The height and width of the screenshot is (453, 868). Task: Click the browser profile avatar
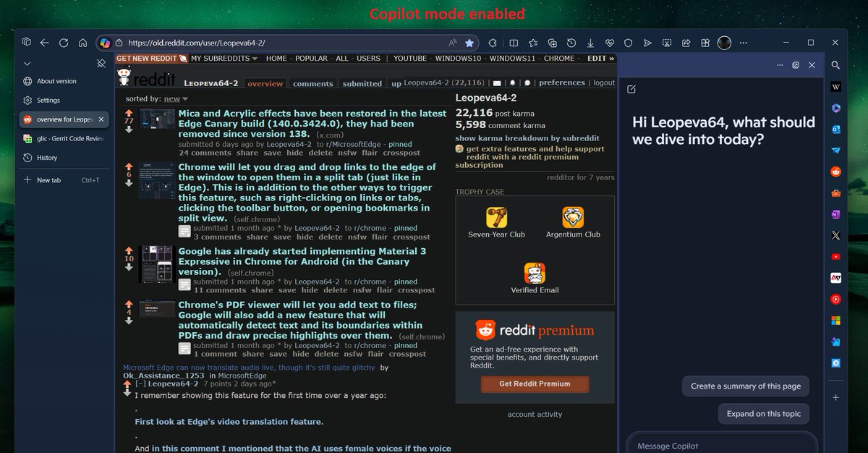(x=724, y=43)
